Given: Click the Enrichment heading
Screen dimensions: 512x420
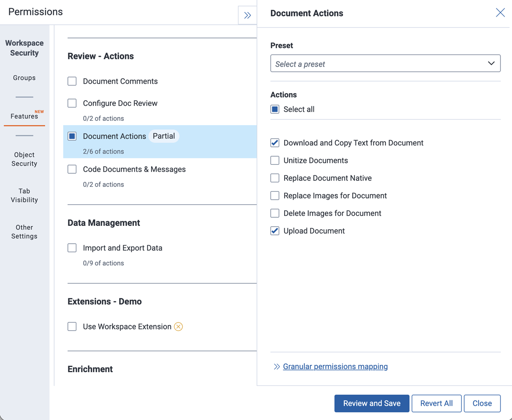Looking at the screenshot, I should 90,369.
